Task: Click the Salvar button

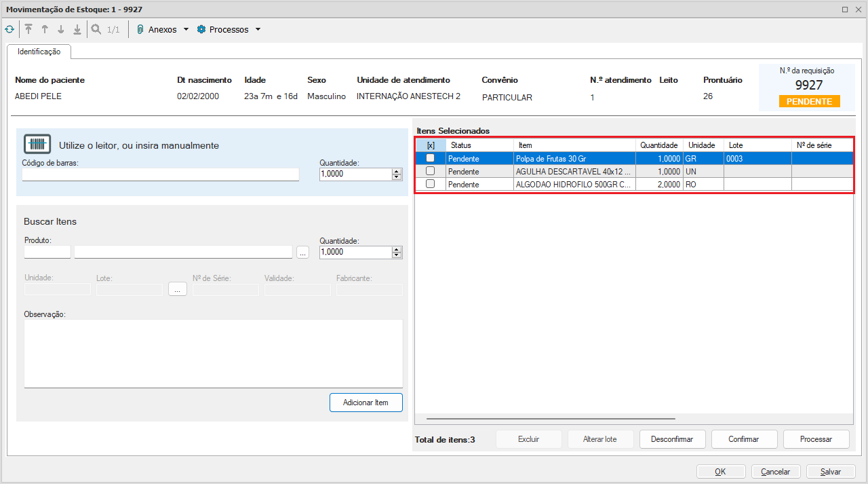Action: [831, 472]
